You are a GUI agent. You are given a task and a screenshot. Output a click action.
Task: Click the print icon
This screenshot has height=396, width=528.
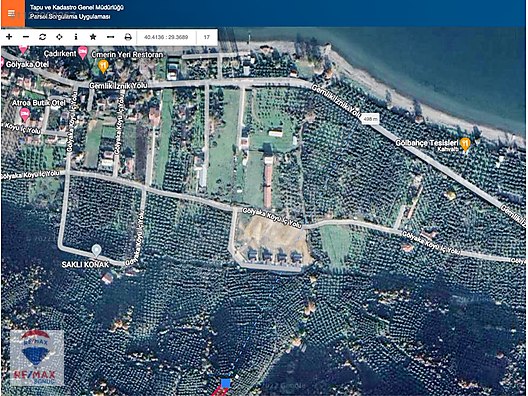[x=128, y=37]
